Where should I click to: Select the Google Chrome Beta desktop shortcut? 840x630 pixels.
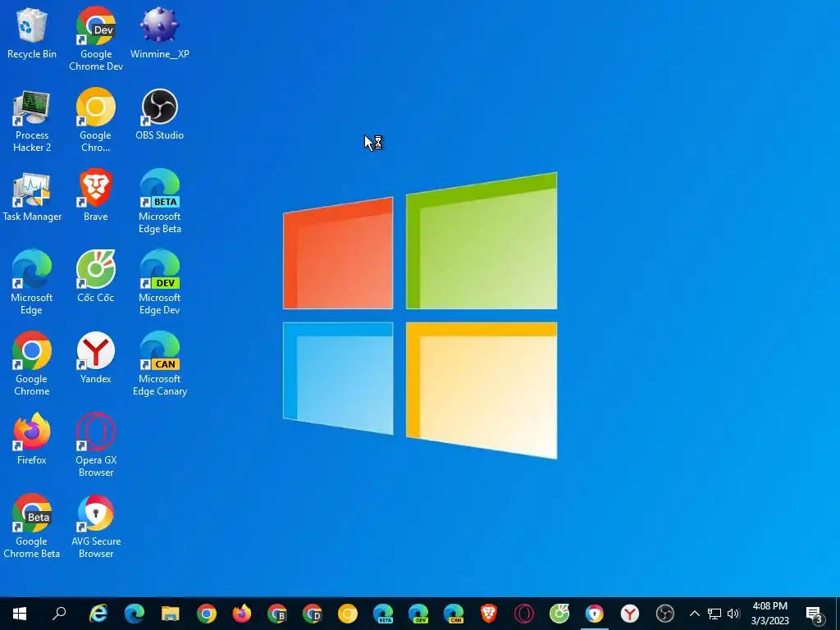32,527
